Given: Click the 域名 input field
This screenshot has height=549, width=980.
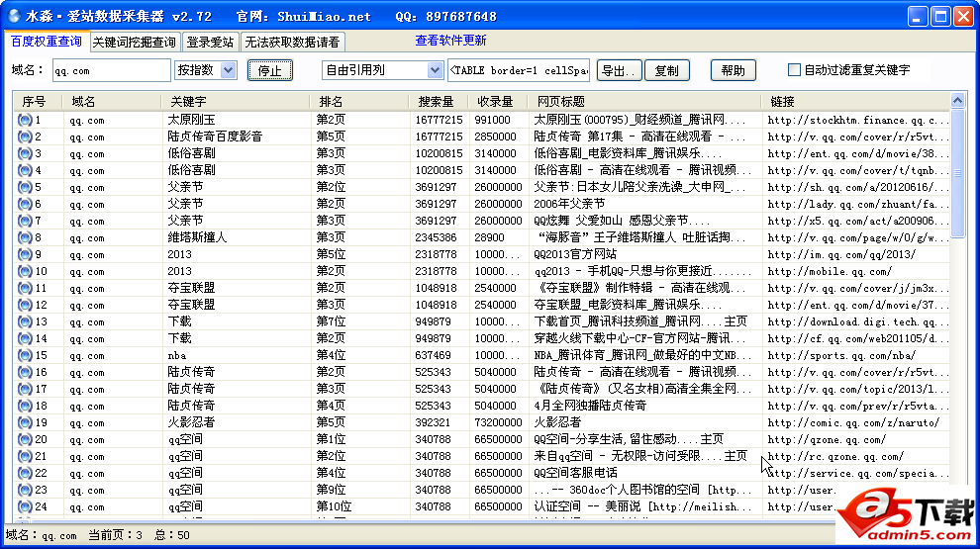Looking at the screenshot, I should click(x=110, y=70).
